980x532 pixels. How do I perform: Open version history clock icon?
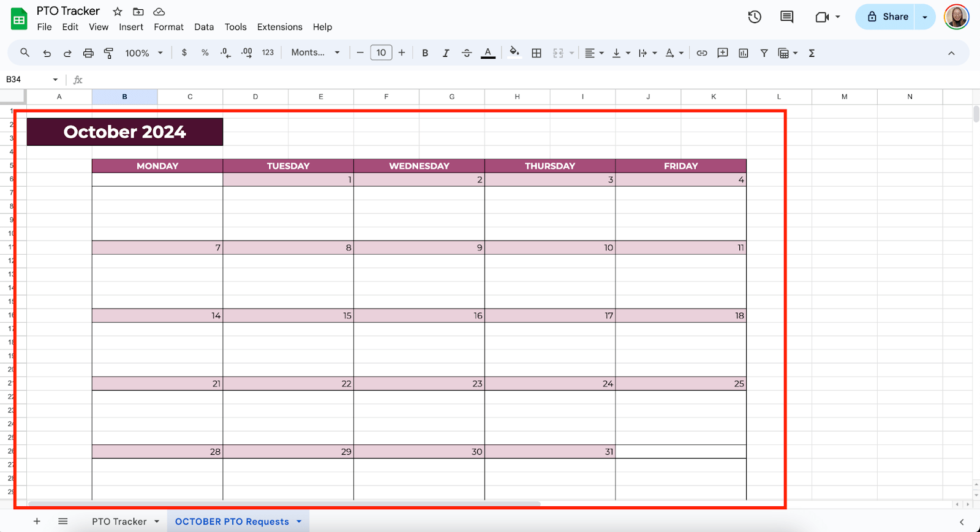(755, 17)
